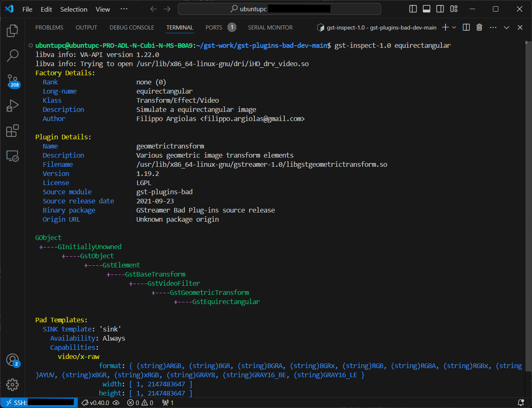The height and width of the screenshot is (408, 532).
Task: Go back with the left arrow
Action: coord(153,9)
